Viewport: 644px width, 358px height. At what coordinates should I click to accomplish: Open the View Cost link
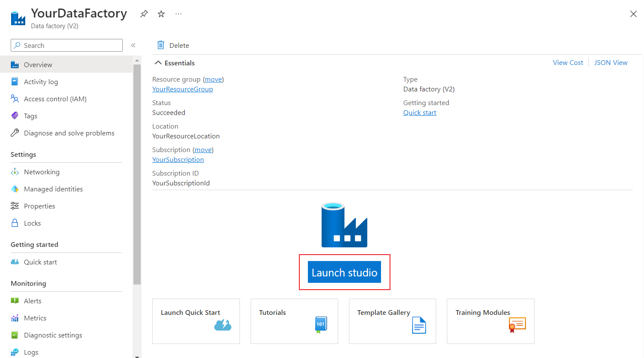click(568, 62)
